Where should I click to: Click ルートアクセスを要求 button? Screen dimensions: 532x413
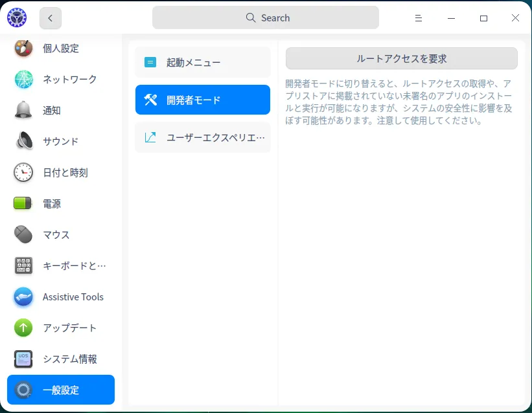[x=402, y=58]
